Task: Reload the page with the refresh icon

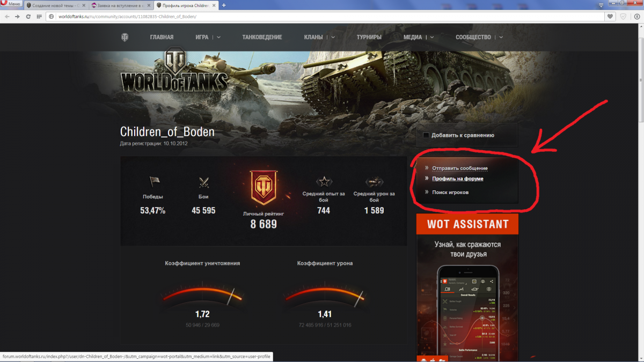Action: pos(28,17)
